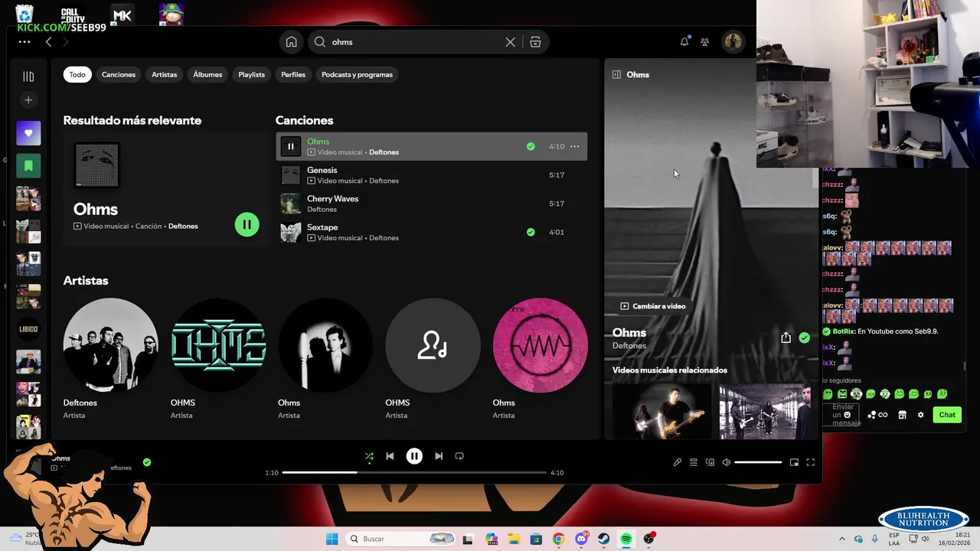Mute audio with the speaker icon
Screen dimensions: 980x551
point(727,462)
